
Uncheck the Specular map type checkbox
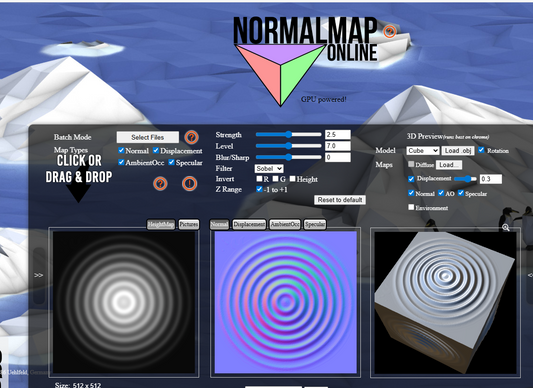pyautogui.click(x=171, y=162)
